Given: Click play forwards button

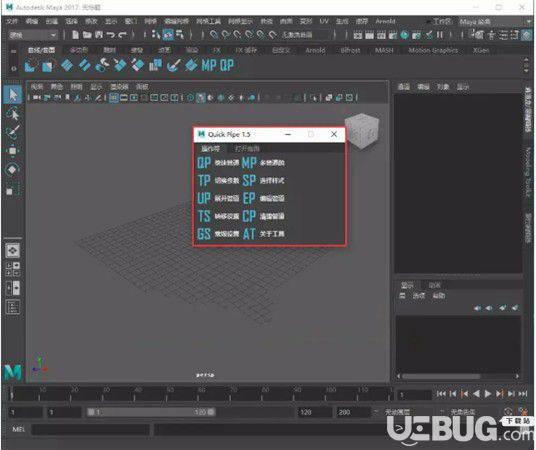Looking at the screenshot, I should [x=488, y=394].
